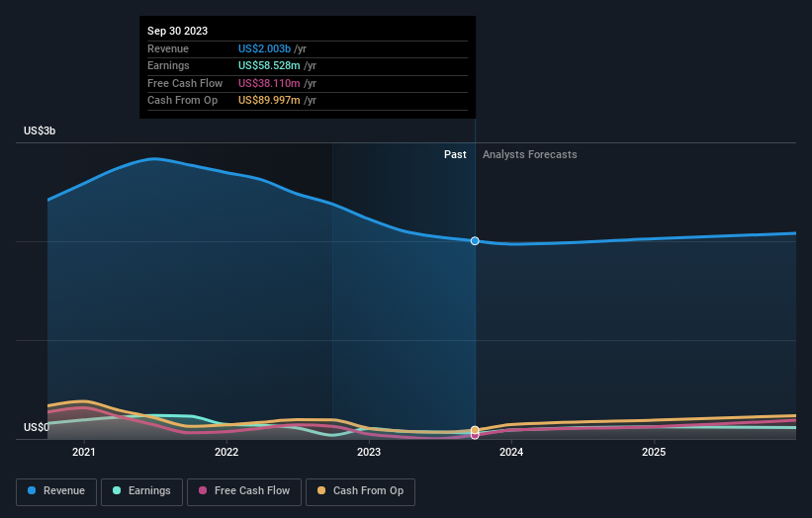Click the Earnings row label in the tooltip

[x=168, y=65]
